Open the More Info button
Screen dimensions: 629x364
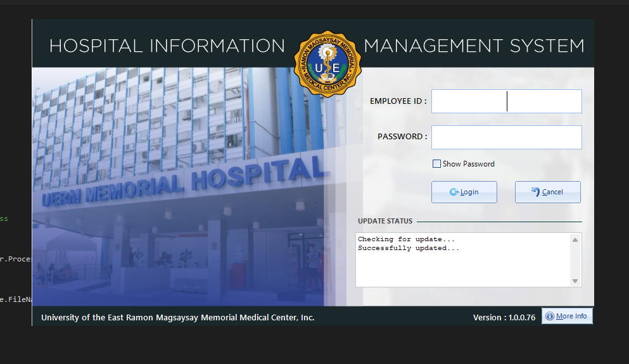[x=567, y=317]
